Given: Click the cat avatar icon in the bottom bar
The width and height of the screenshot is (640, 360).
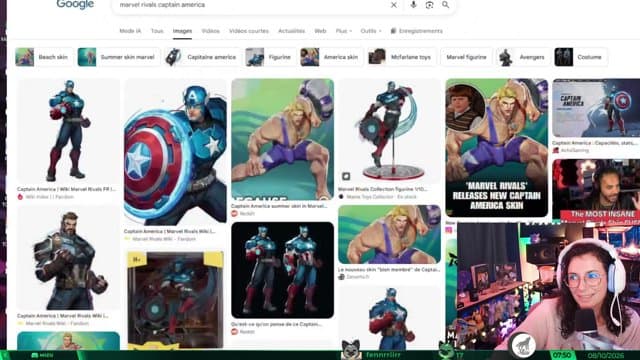Looking at the screenshot, I should click(x=351, y=351).
